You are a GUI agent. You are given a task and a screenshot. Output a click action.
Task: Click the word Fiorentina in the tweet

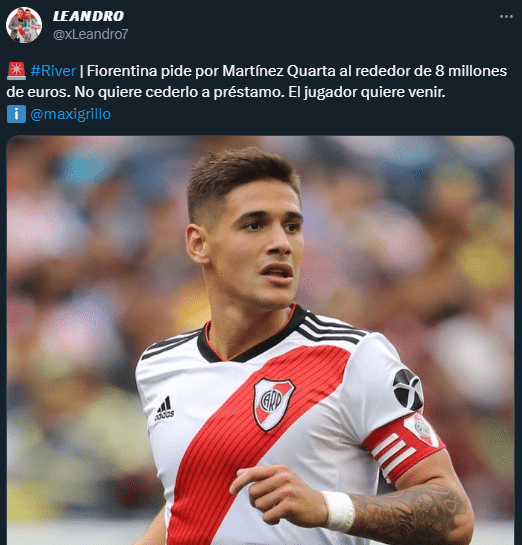122,71
